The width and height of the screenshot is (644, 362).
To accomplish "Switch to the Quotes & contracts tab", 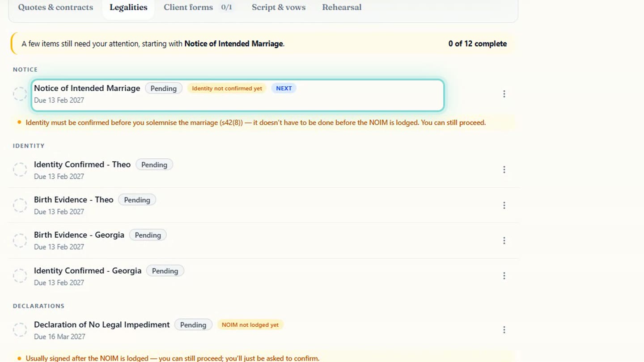I will (x=55, y=8).
